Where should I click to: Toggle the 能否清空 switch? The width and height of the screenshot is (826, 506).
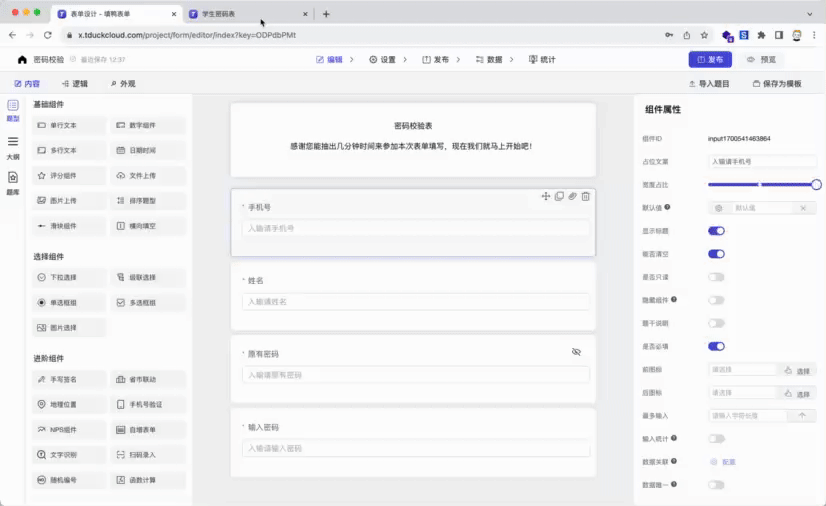716,254
